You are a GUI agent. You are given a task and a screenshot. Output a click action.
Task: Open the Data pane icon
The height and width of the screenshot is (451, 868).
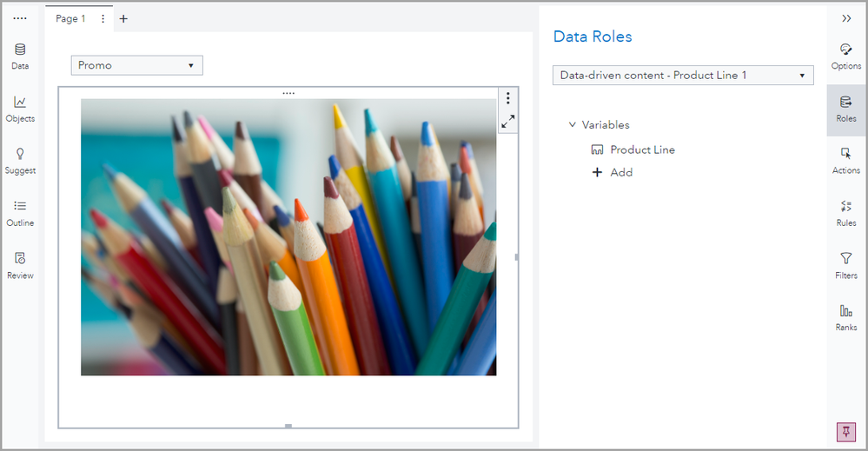pyautogui.click(x=20, y=56)
